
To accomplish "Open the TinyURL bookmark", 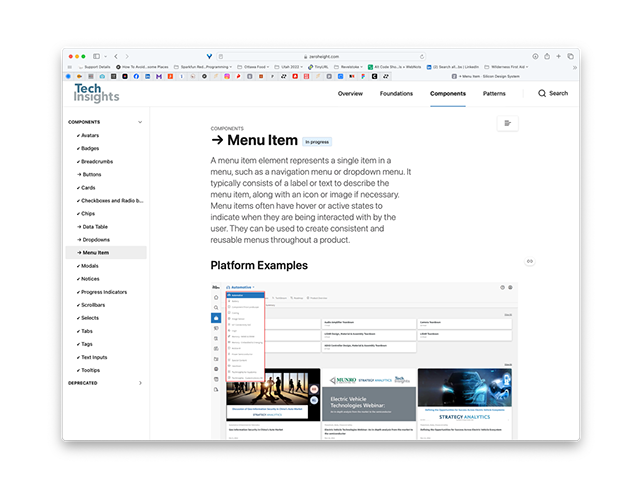I will (318, 67).
